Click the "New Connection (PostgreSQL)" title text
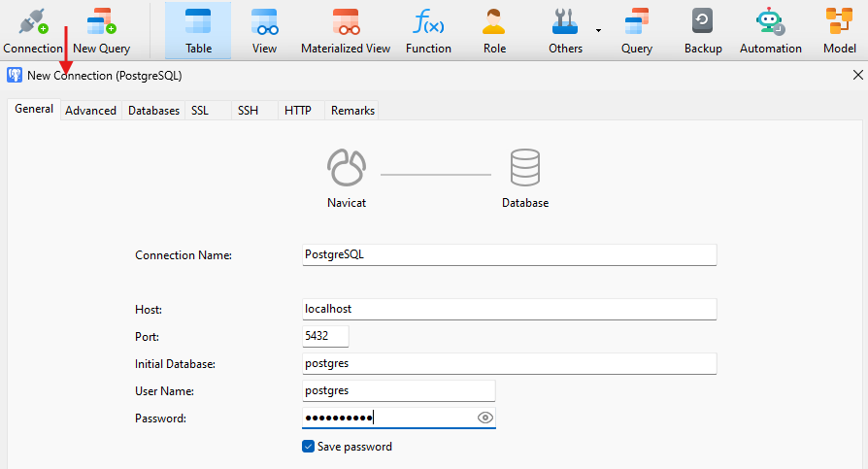This screenshot has height=469, width=868. 105,76
